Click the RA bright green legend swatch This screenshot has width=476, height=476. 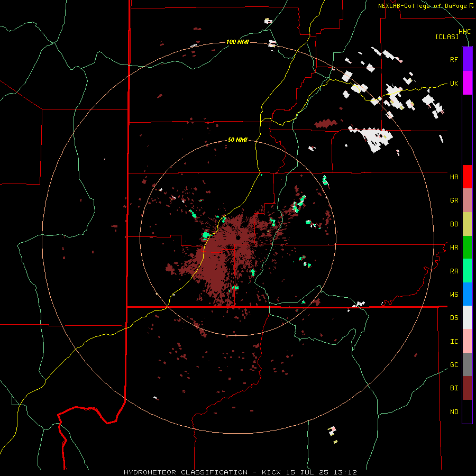coord(467,271)
